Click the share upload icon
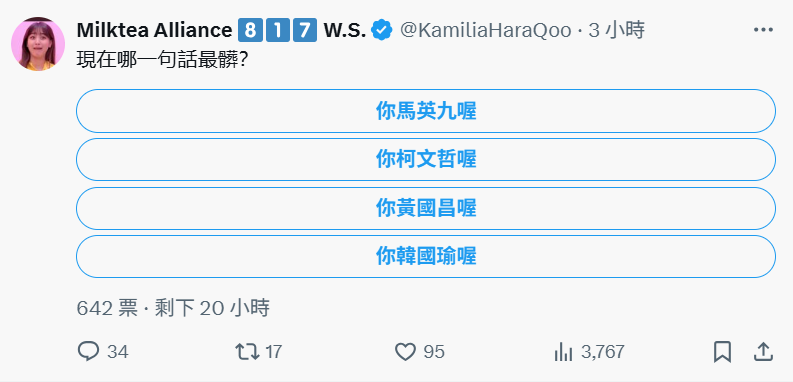The width and height of the screenshot is (793, 382). tap(763, 352)
